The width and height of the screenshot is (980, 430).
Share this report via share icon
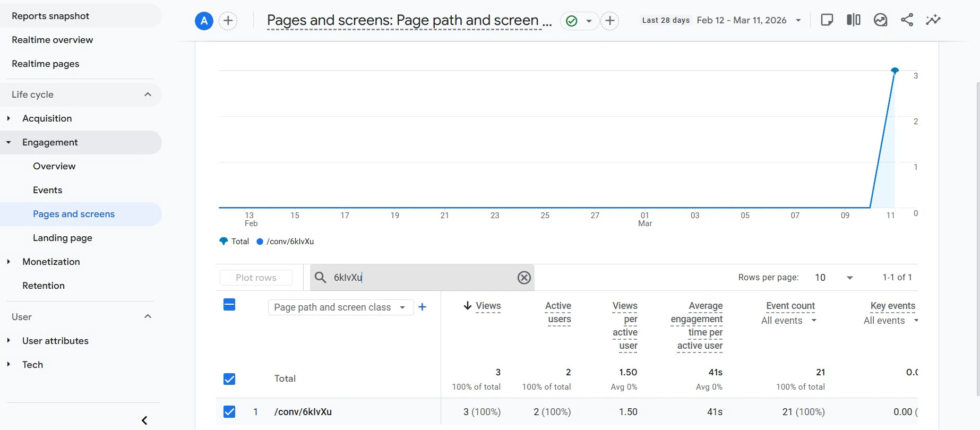(x=907, y=20)
